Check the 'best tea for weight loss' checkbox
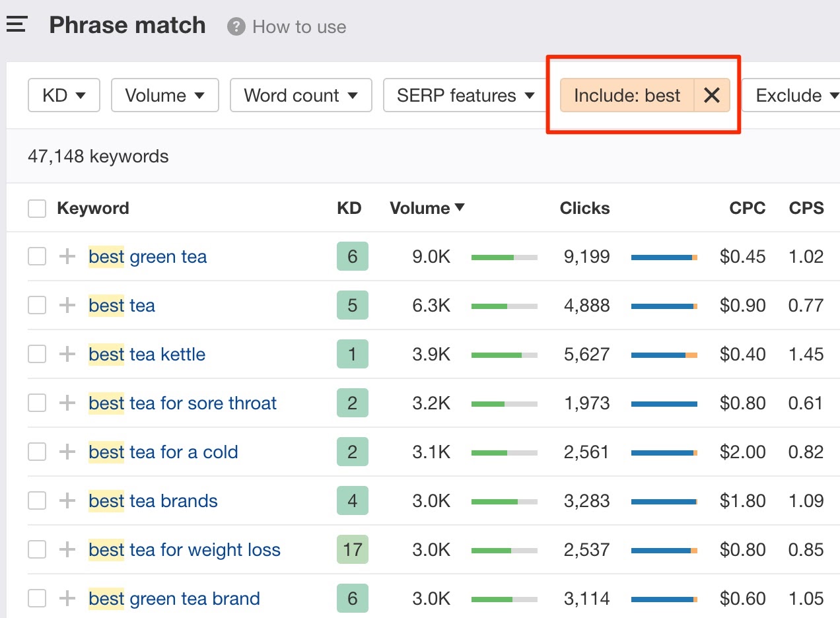The width and height of the screenshot is (840, 618). click(36, 549)
